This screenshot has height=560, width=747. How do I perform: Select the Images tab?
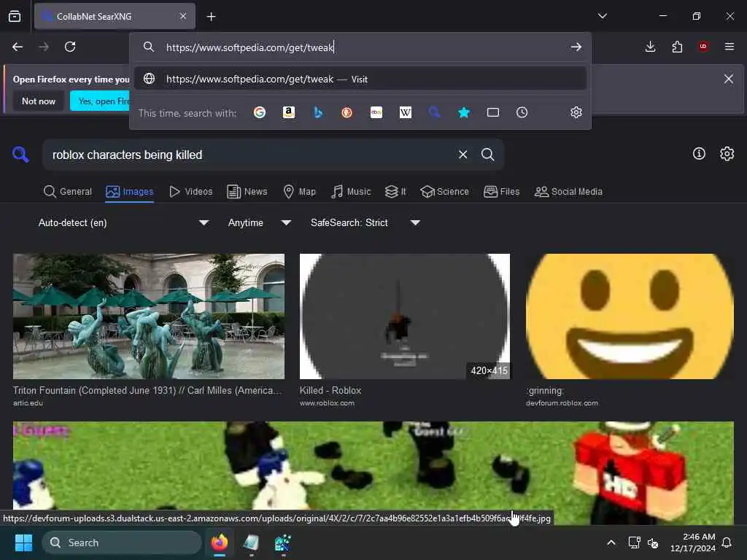tap(130, 192)
